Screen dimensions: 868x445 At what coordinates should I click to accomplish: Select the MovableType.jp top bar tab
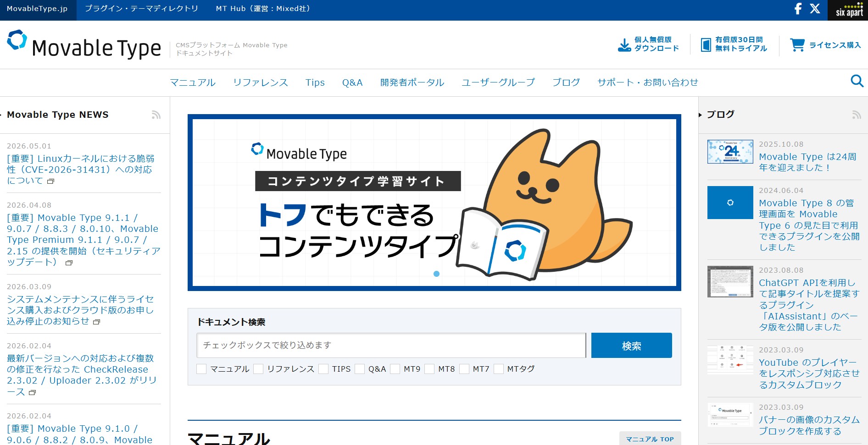(38, 9)
